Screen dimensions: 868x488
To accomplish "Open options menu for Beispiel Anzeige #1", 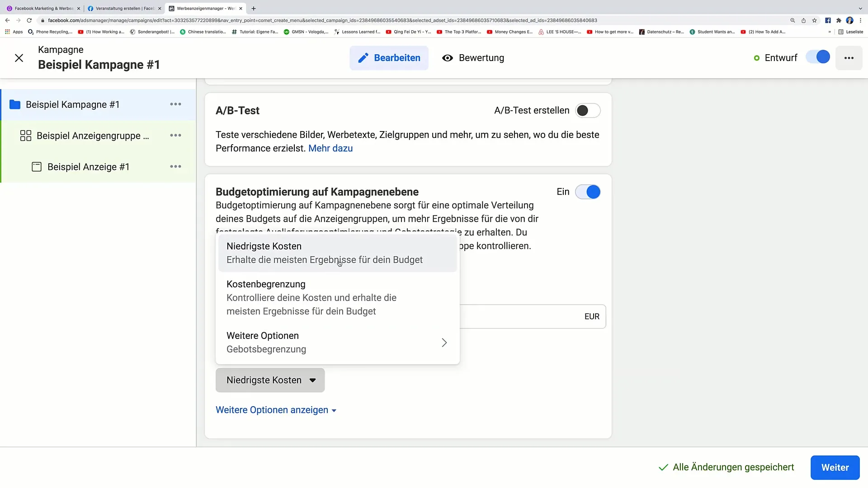I will click(175, 167).
